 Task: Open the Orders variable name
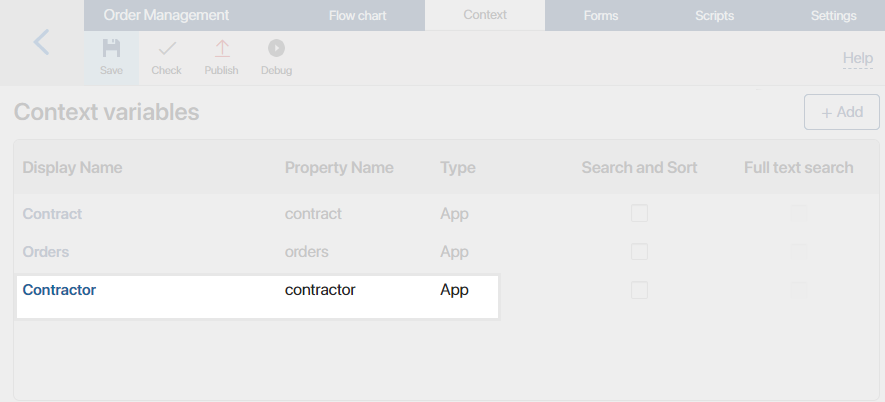[x=46, y=252]
